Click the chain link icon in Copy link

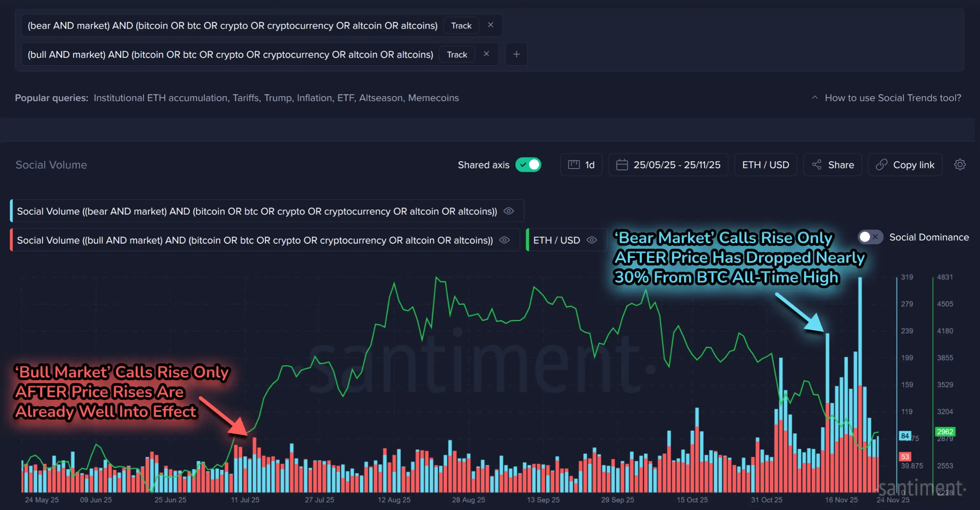(x=881, y=165)
